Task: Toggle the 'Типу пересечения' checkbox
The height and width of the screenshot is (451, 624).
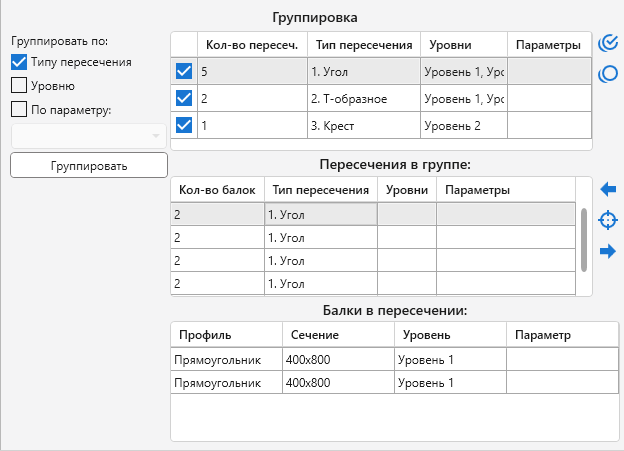Action: tap(19, 62)
